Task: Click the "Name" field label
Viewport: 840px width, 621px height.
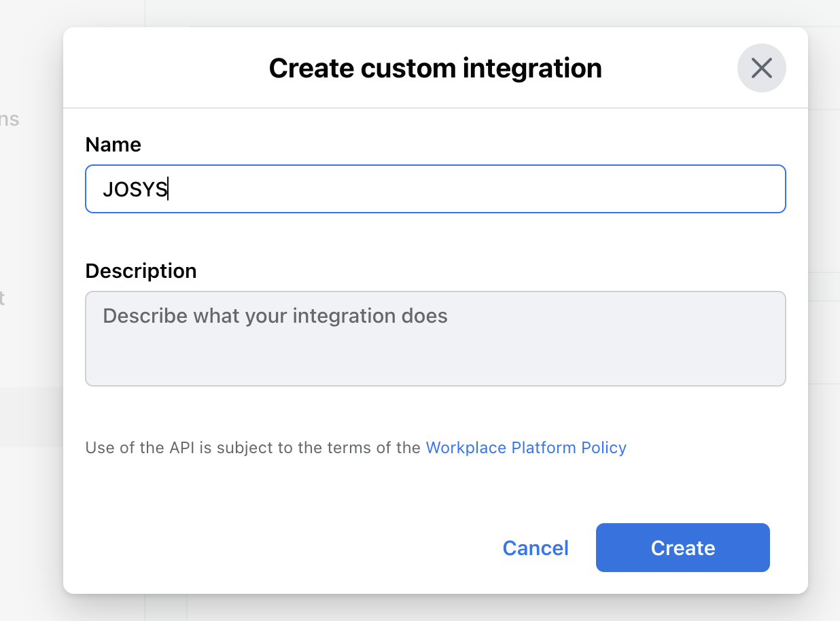Action: tap(113, 145)
